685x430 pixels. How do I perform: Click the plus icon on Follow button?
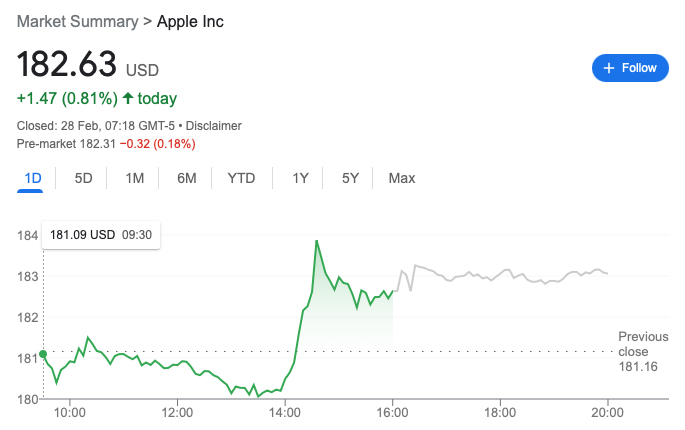tap(608, 68)
